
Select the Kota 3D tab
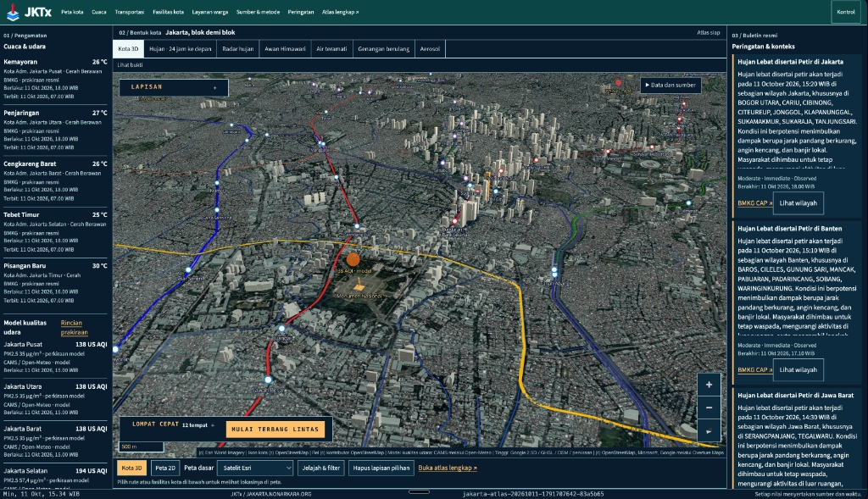(129, 48)
